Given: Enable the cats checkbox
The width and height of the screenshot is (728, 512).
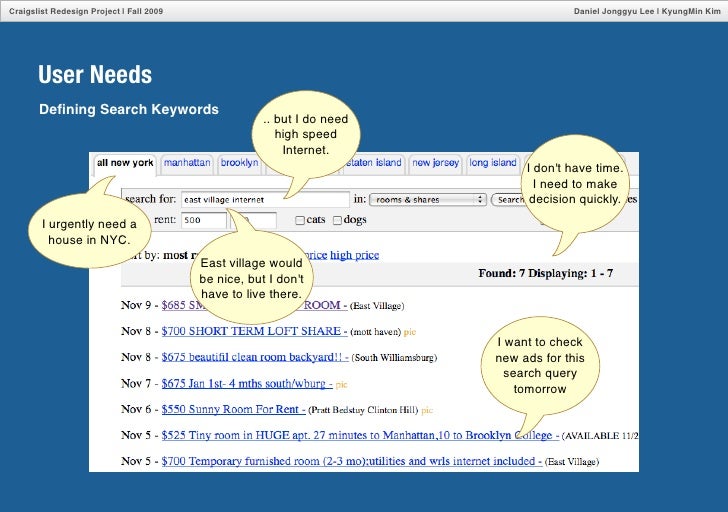Looking at the screenshot, I should coord(300,220).
